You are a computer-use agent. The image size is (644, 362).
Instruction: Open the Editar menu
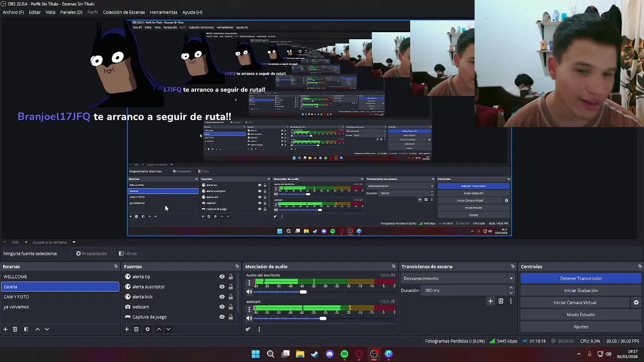point(35,12)
